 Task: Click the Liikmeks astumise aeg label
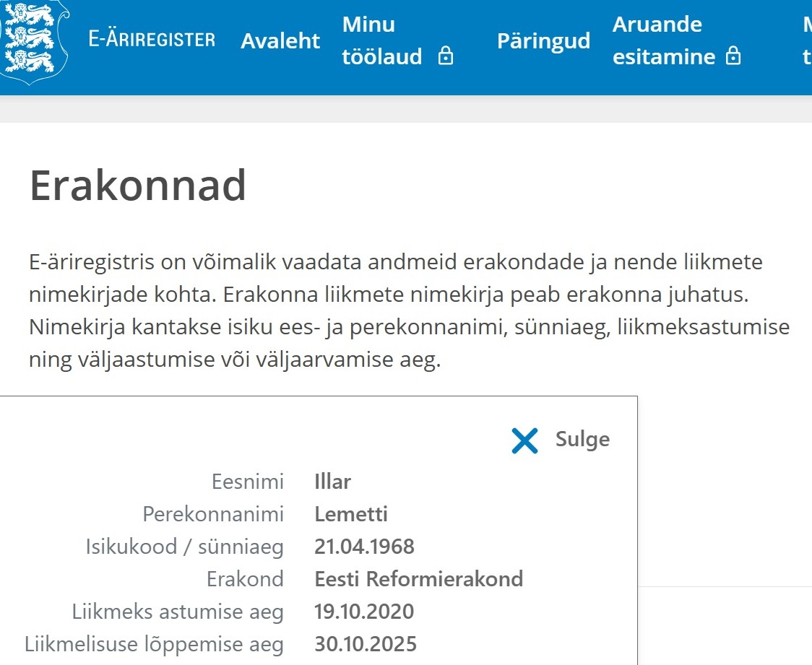(178, 612)
